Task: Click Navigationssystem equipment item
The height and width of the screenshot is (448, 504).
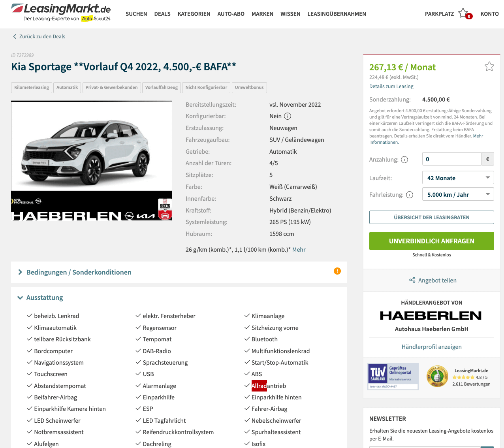Action: tap(59, 363)
